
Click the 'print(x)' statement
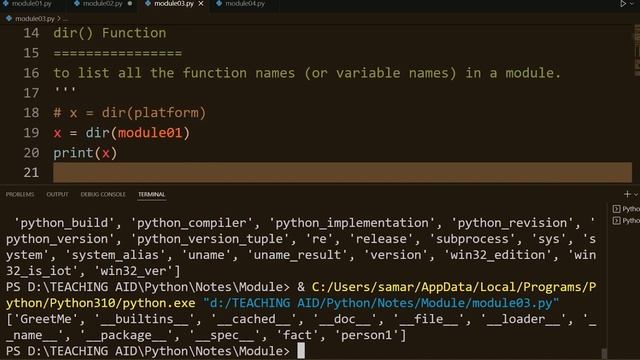[x=85, y=153]
